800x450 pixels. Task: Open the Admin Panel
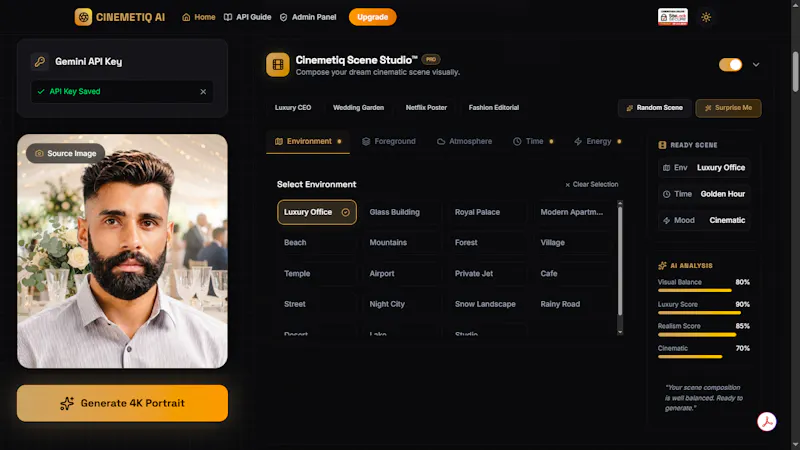(x=308, y=17)
